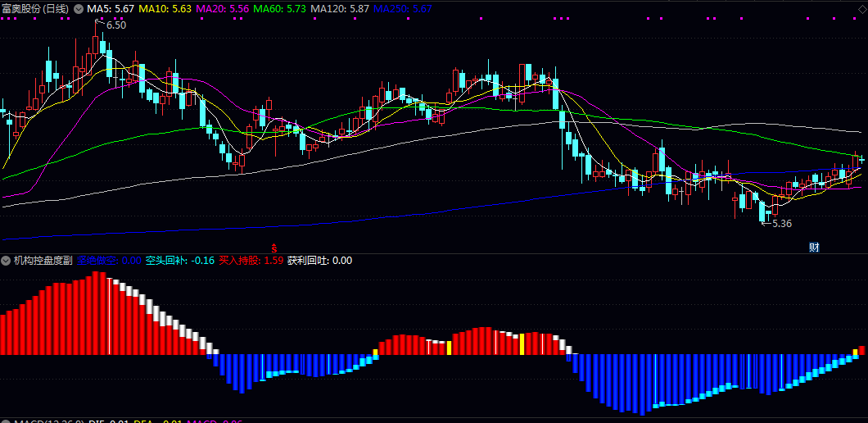This screenshot has height=423, width=868.
Task: Select the MA120: 5.87 indicator label
Action: (x=340, y=9)
